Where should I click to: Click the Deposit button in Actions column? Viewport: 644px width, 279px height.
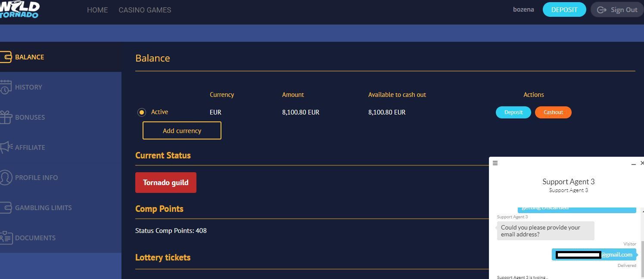click(x=513, y=112)
